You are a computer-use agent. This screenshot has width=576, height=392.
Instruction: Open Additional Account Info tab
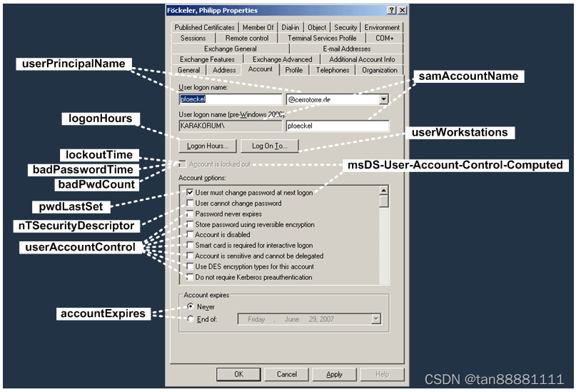(362, 59)
